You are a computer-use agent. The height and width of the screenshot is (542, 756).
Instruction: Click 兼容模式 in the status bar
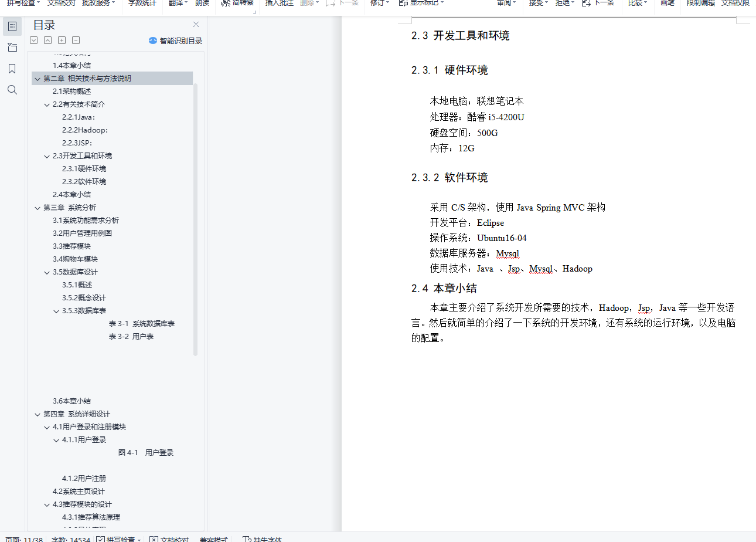click(213, 539)
